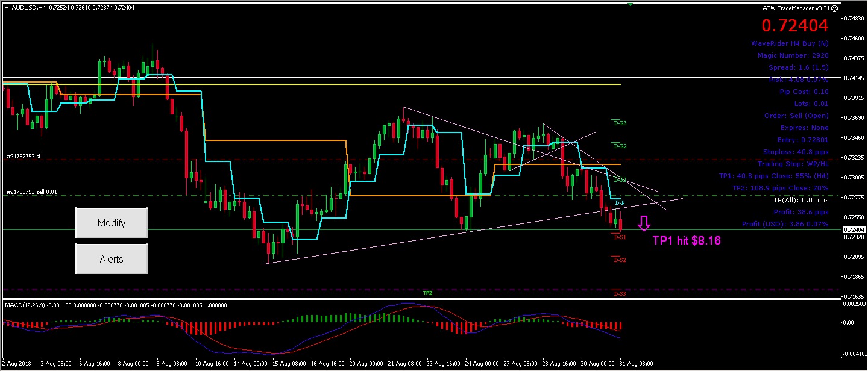
Task: Click the 'Profit: 38.6 pips' line
Action: coord(801,212)
